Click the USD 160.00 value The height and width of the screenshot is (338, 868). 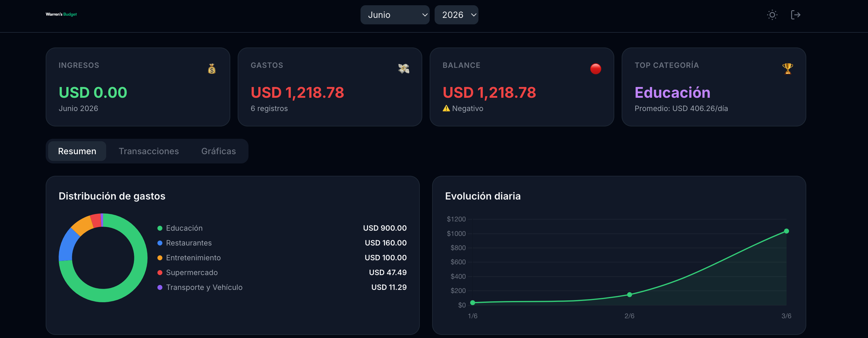386,243
